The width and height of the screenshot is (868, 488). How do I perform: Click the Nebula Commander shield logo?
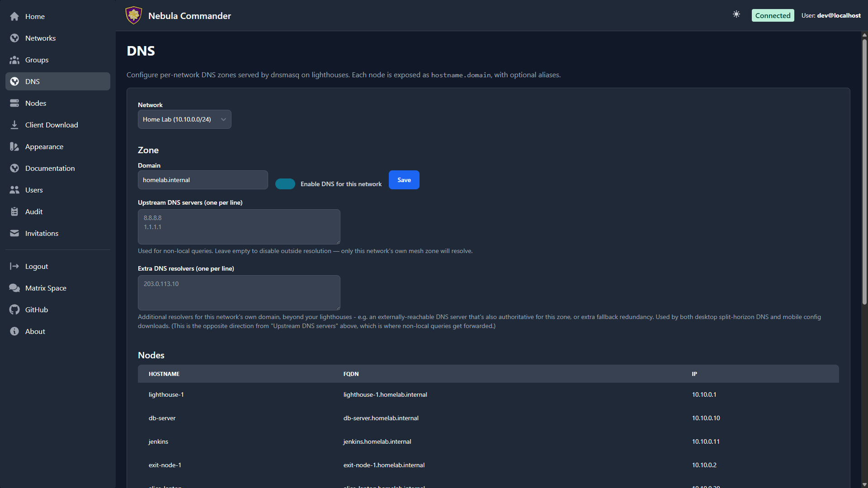pyautogui.click(x=134, y=15)
